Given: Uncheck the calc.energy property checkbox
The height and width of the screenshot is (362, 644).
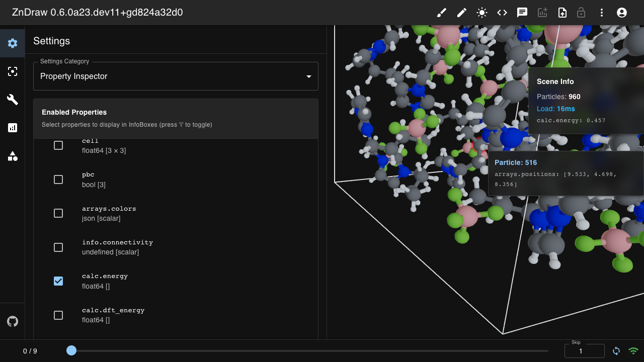Looking at the screenshot, I should coord(58,281).
